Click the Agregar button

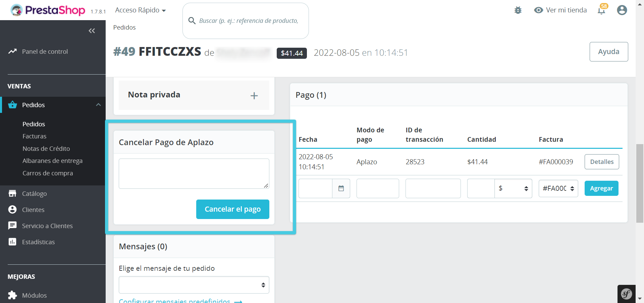pos(601,188)
